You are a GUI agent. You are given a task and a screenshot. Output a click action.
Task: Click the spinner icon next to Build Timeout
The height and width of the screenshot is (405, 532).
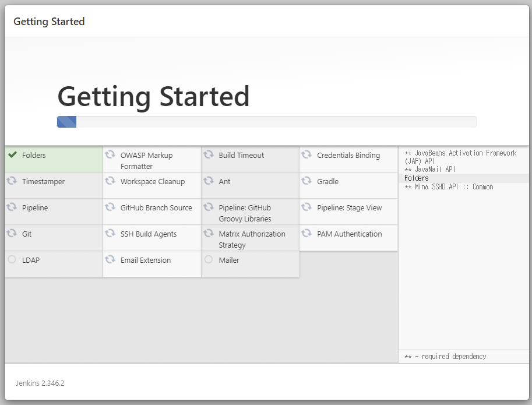pyautogui.click(x=209, y=154)
